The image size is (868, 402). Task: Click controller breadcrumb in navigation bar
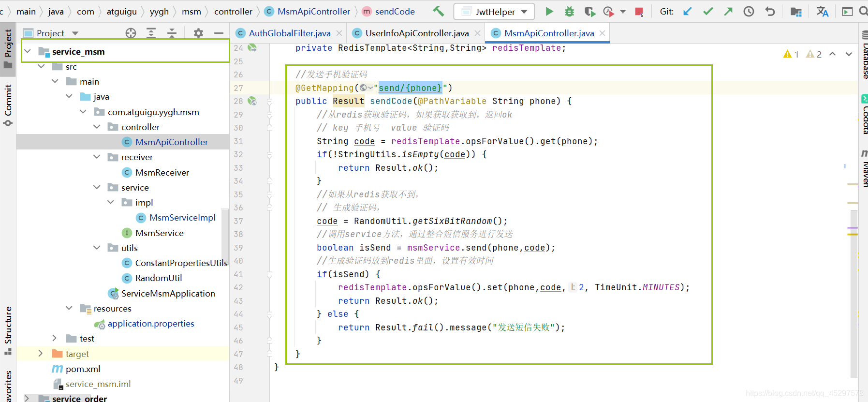(x=233, y=11)
